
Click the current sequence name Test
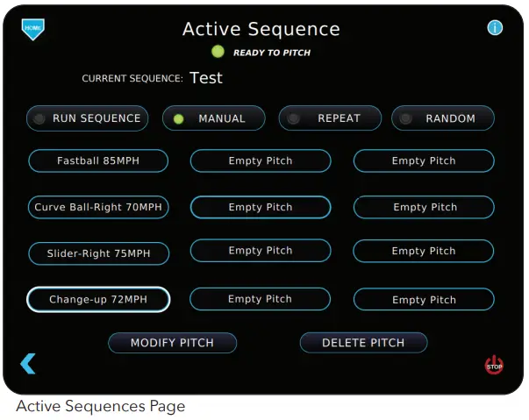[206, 78]
